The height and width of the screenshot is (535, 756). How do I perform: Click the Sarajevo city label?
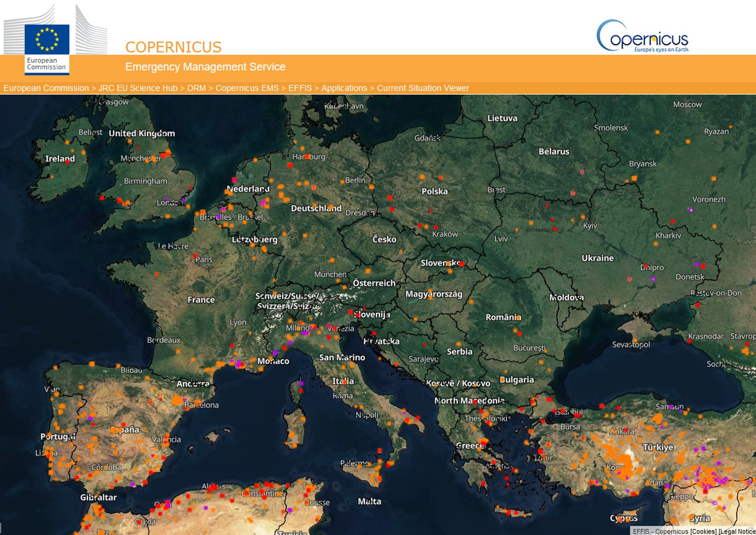(x=423, y=359)
